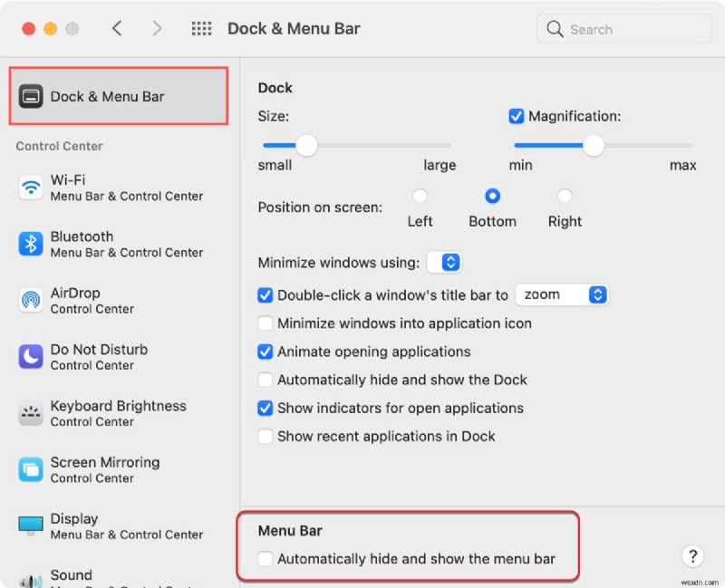Click the AirDrop icon in sidebar

(31, 301)
